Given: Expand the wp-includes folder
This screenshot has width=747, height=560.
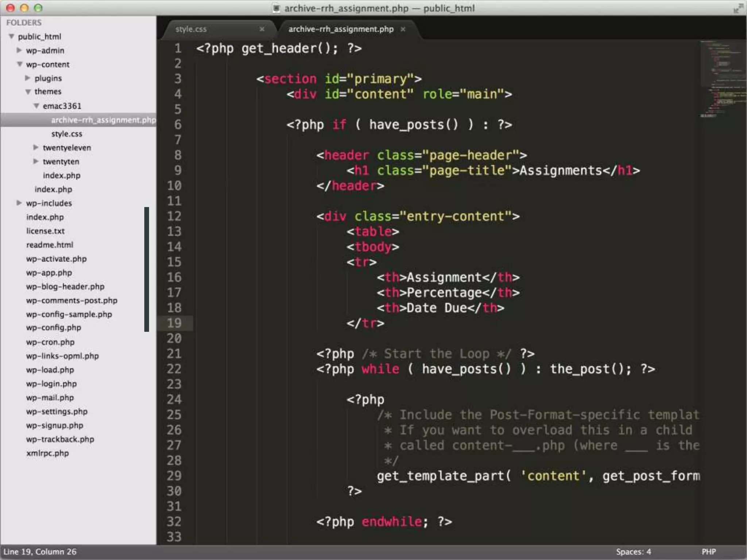Looking at the screenshot, I should pos(19,203).
